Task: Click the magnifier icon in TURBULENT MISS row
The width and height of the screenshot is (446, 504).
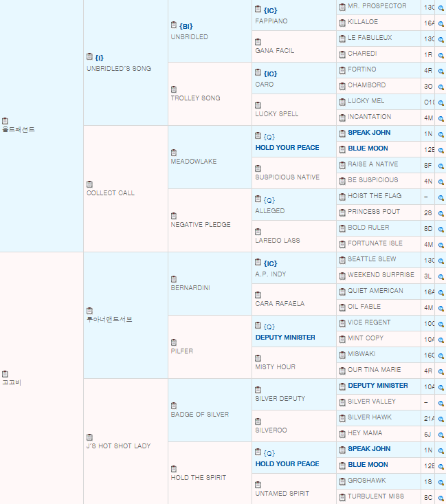Action: coord(441,497)
